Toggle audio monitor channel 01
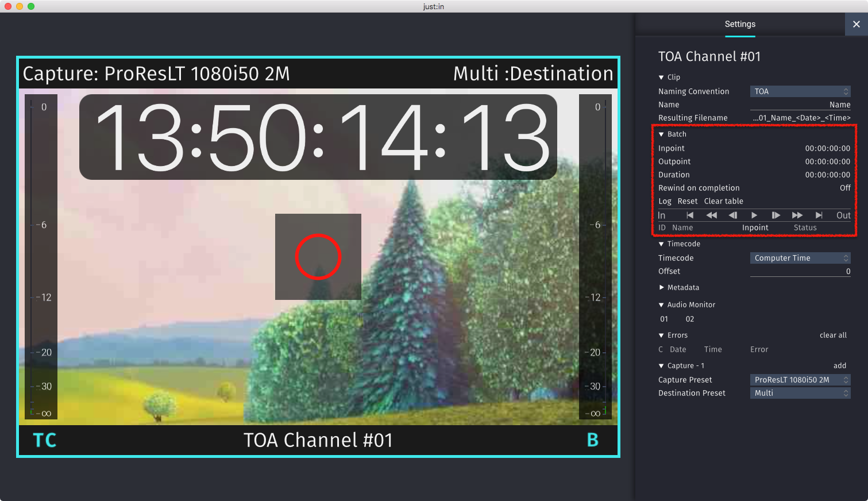Screen dimensions: 868x501 (664, 319)
